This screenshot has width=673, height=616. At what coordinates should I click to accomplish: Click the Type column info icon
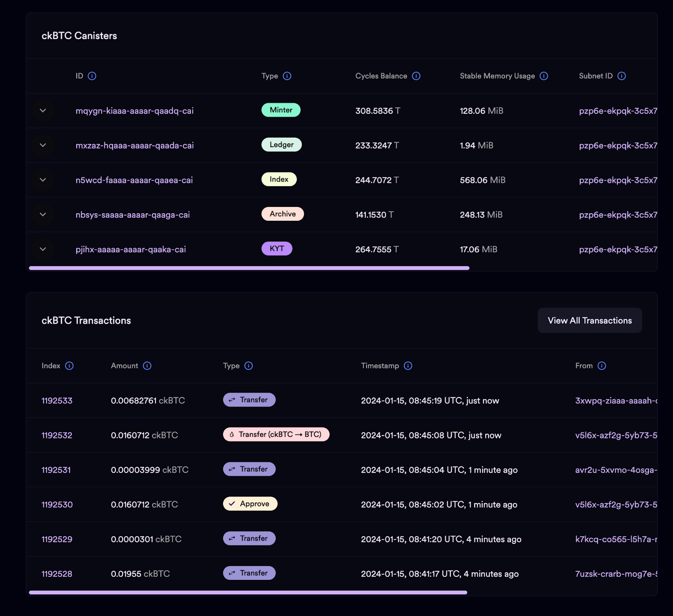point(287,76)
